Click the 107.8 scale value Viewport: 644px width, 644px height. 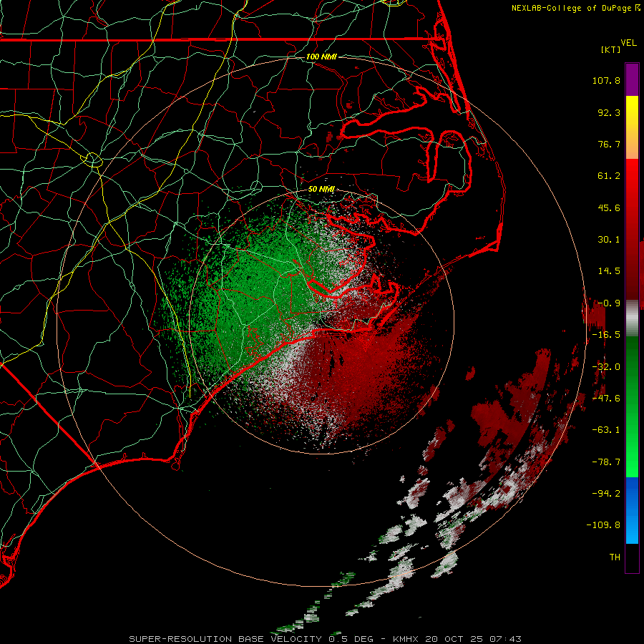click(606, 80)
